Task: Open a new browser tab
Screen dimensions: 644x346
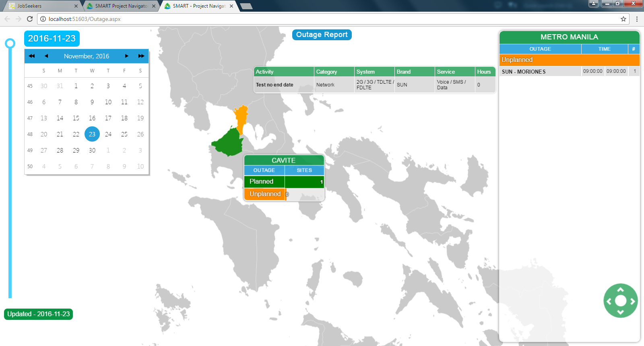Action: (x=246, y=6)
